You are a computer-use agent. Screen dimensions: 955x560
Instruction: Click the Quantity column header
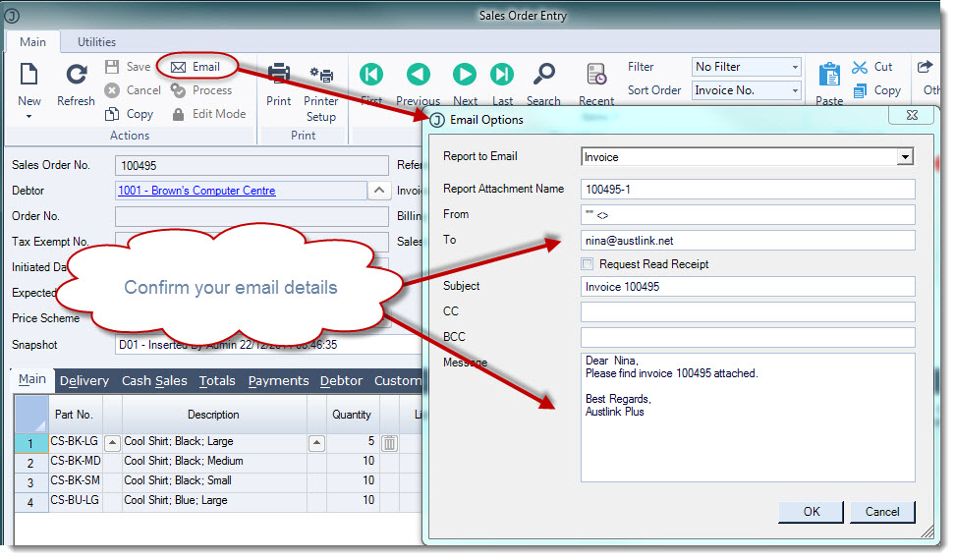(x=352, y=415)
